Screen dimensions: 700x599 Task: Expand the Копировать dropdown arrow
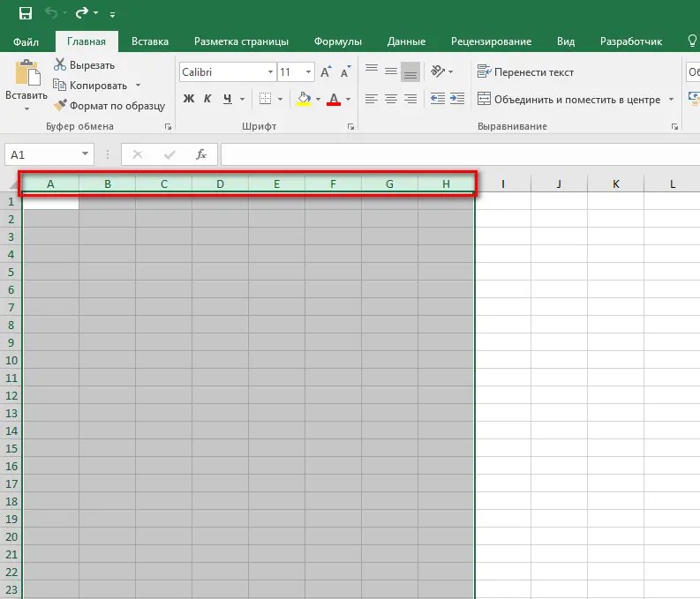point(138,85)
